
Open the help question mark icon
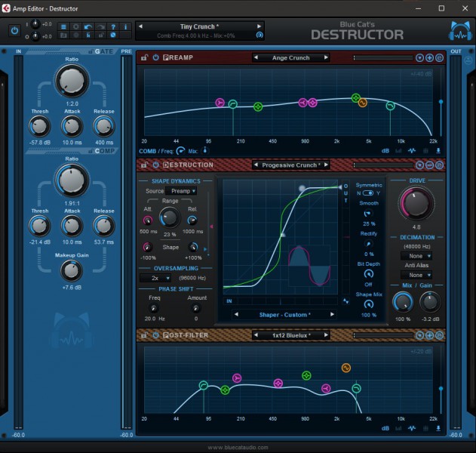coord(113,26)
